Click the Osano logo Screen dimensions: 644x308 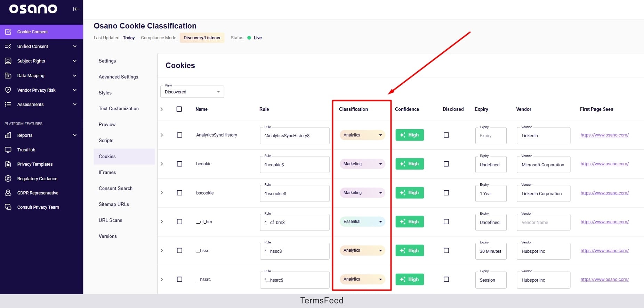point(33,9)
